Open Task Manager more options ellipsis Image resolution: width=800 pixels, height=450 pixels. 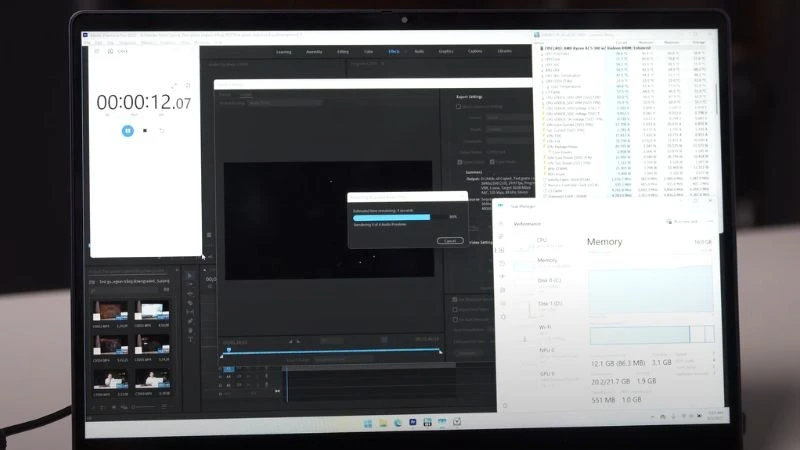[710, 221]
